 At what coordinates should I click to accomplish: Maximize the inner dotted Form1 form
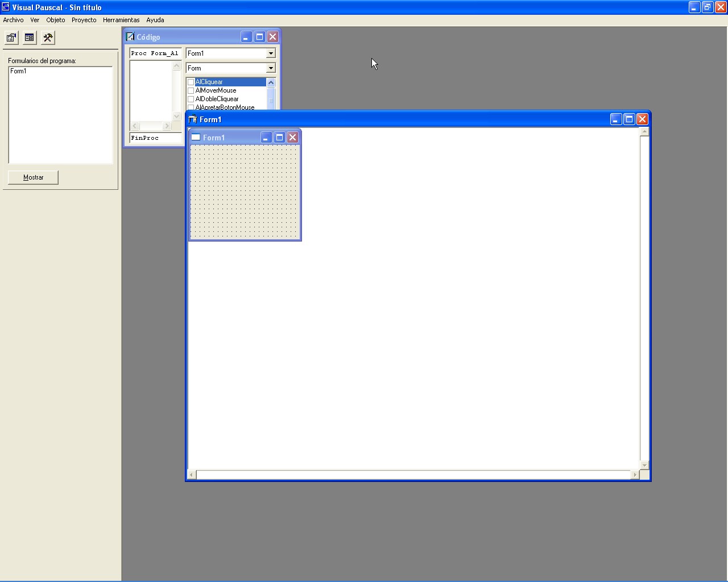(279, 138)
